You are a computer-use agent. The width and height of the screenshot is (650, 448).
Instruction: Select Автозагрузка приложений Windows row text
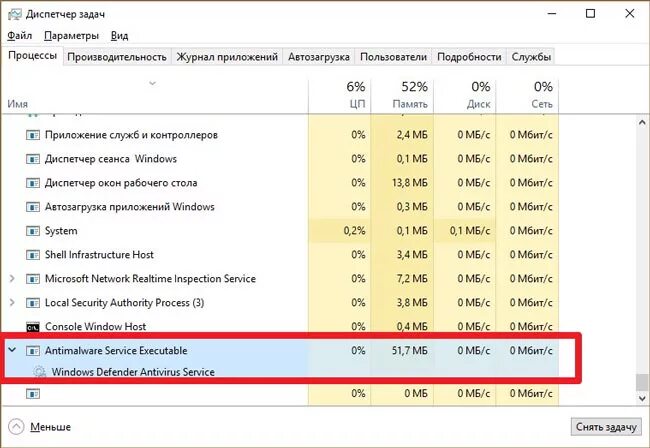pyautogui.click(x=130, y=207)
